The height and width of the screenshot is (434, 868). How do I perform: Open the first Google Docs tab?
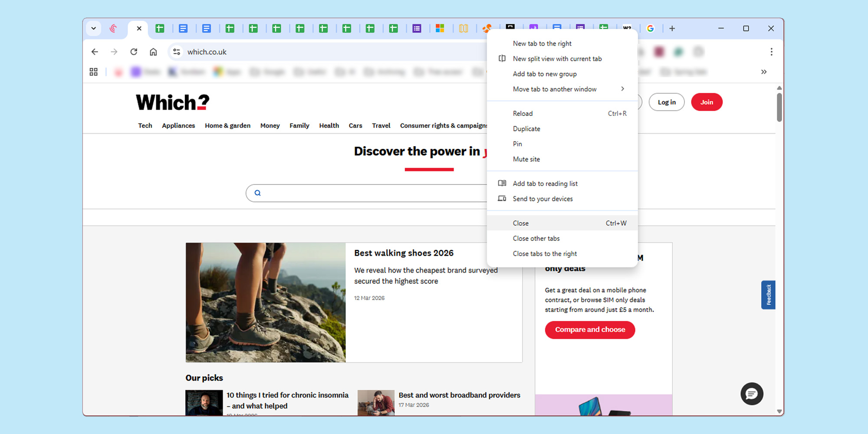click(183, 28)
